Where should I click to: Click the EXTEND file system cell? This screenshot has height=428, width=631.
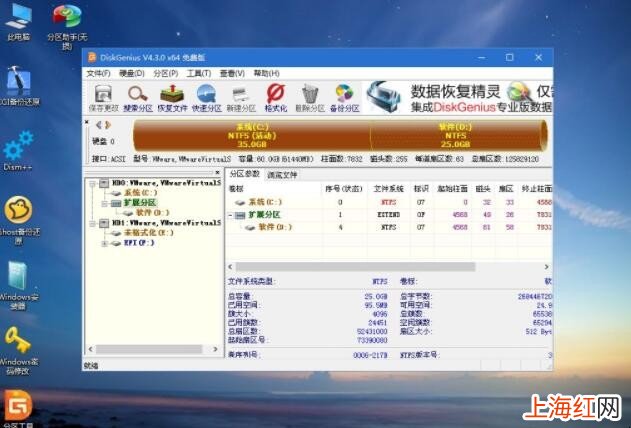click(388, 215)
